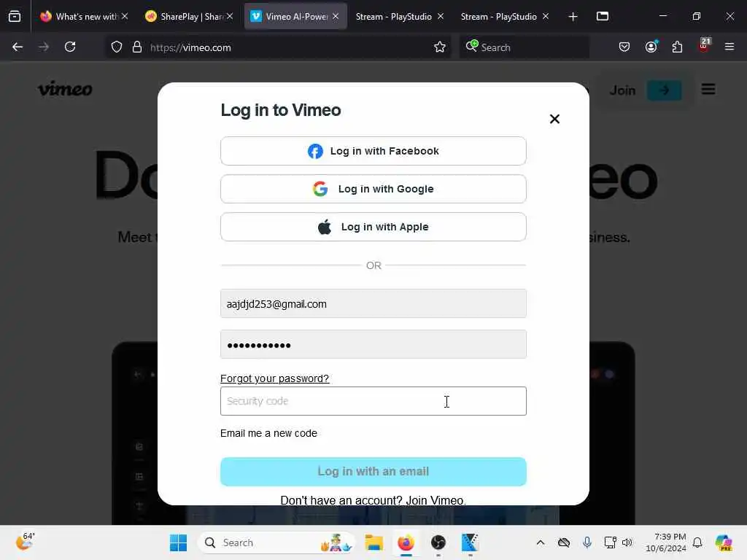
Task: Submit Log in with an email
Action: tap(373, 472)
